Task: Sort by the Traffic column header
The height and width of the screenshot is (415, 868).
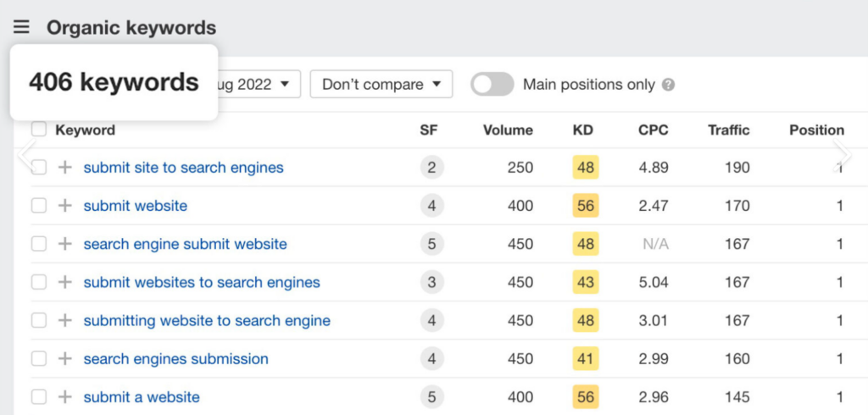Action: 728,130
